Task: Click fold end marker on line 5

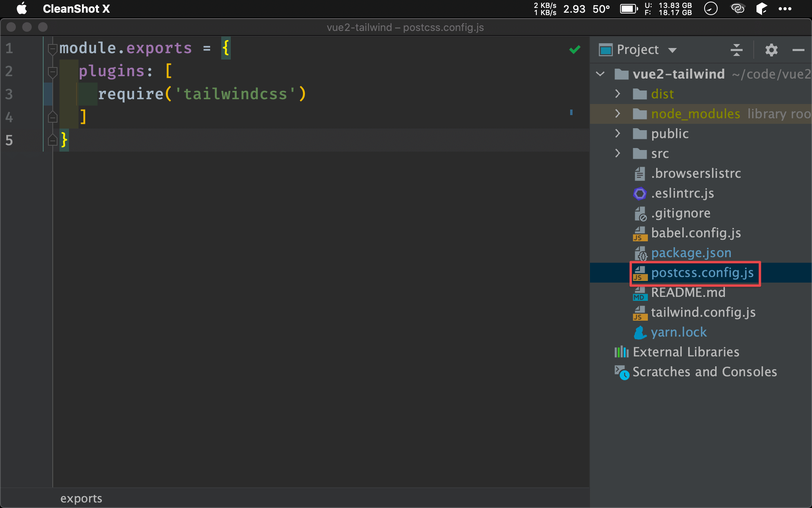Action: coord(52,140)
